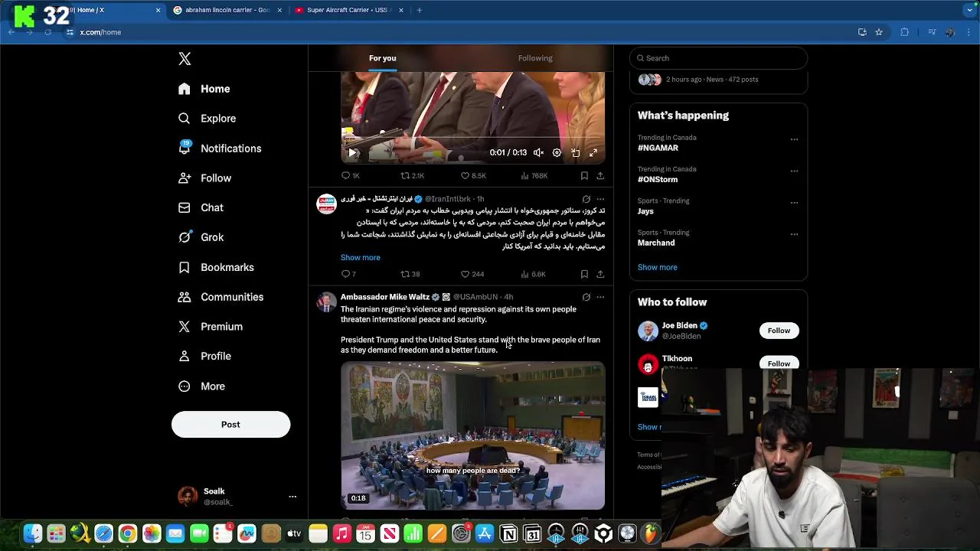
Task: Open the @IranIntlbrk profile avatar
Action: [327, 204]
